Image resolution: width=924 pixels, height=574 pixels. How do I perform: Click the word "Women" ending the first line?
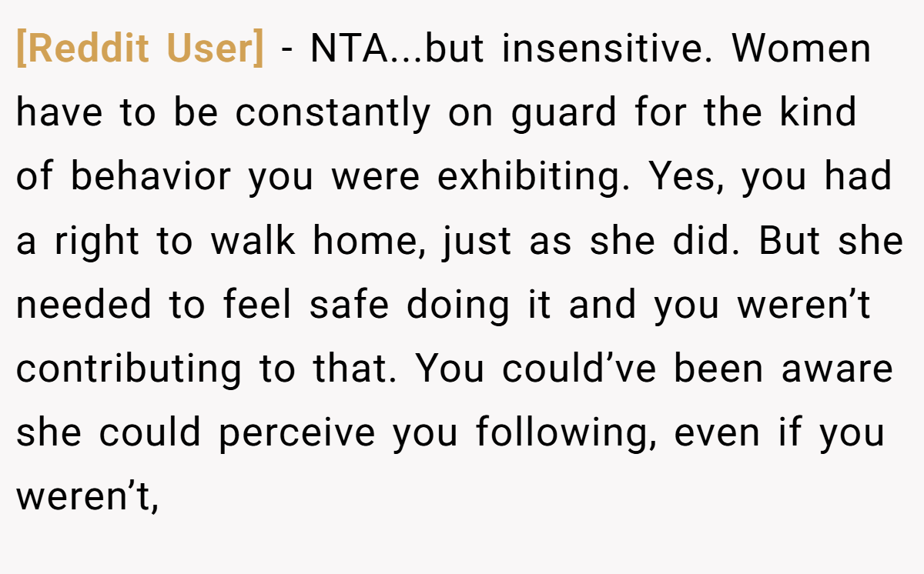(801, 49)
